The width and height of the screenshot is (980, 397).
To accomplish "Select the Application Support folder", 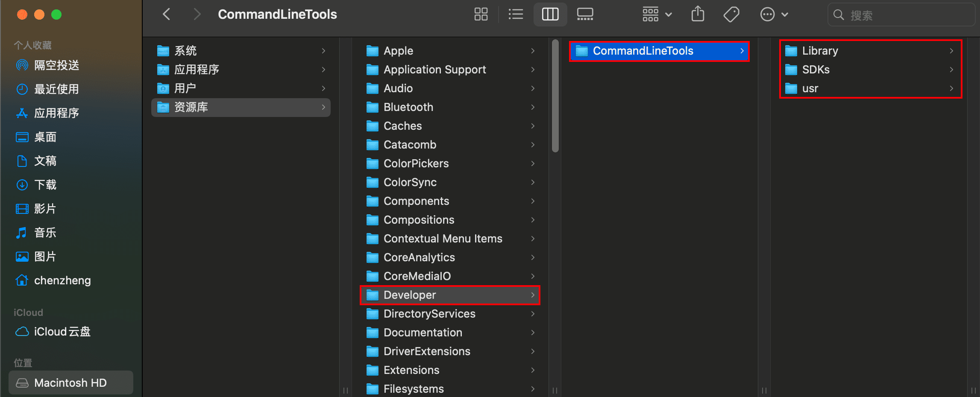I will (450, 70).
